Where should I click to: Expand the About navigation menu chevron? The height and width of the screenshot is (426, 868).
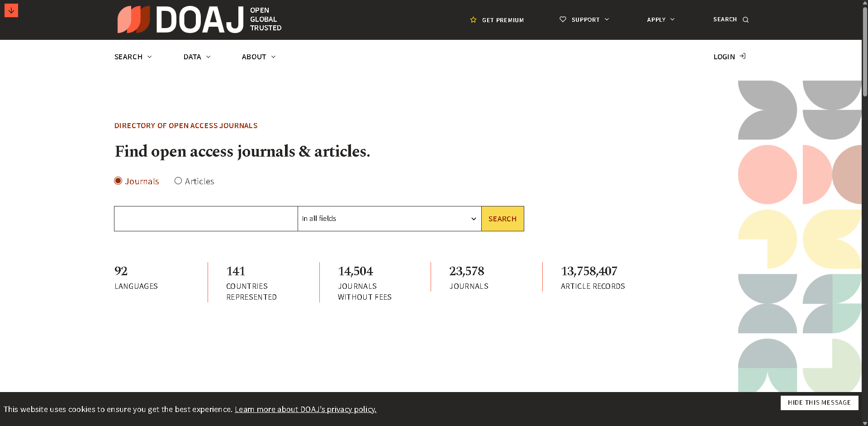[x=274, y=57]
